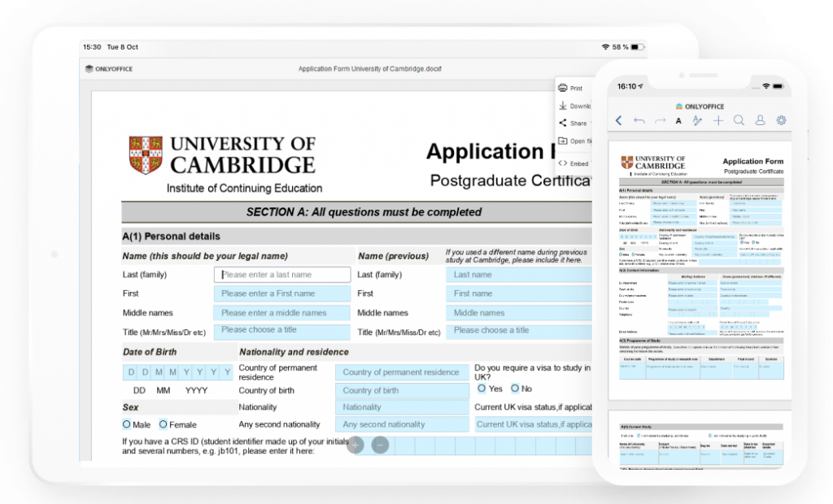Open settings gear on the phone toolbar
Image resolution: width=833 pixels, height=504 pixels.
click(x=781, y=120)
